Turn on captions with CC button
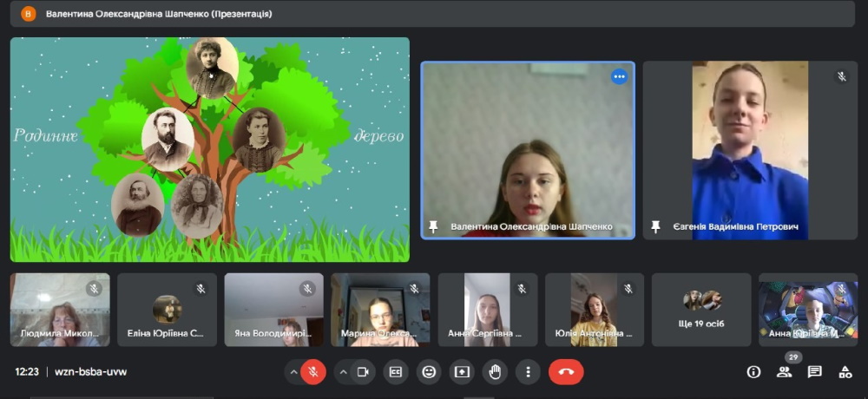The image size is (868, 399). (x=395, y=372)
